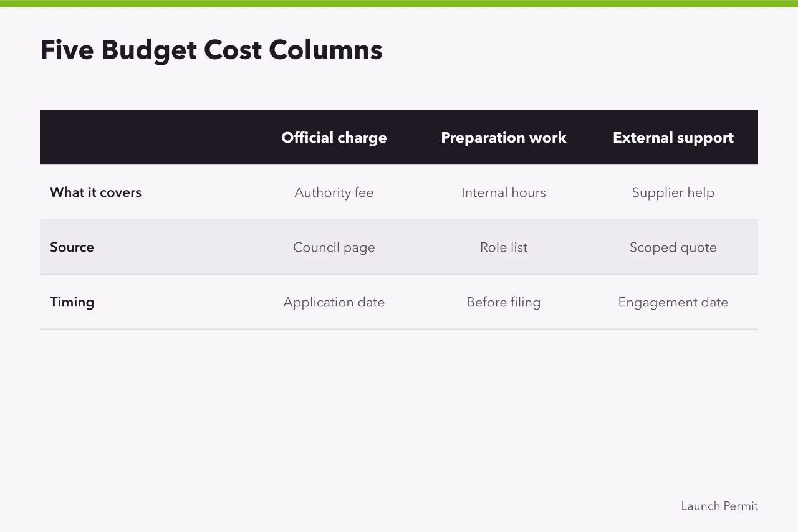Select the 'Role list' cell
798x532 pixels.
pyautogui.click(x=504, y=247)
